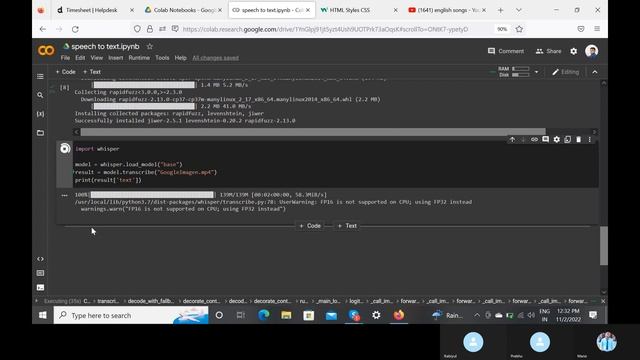Mirror cell in tab icon

(x=567, y=140)
